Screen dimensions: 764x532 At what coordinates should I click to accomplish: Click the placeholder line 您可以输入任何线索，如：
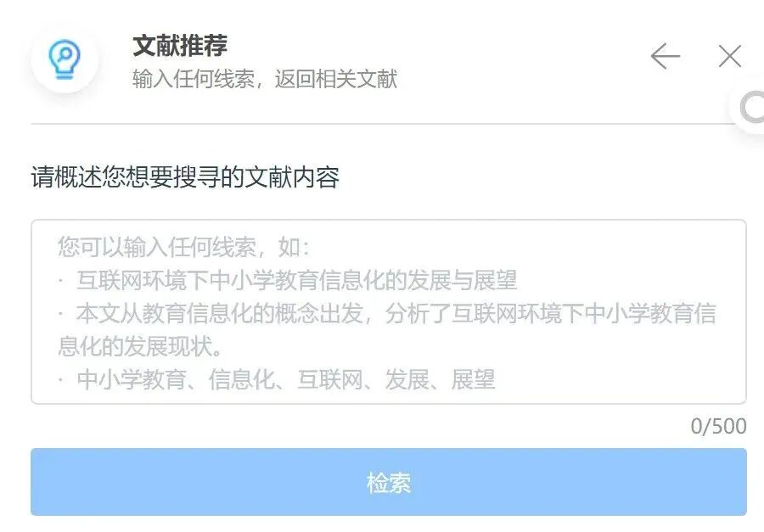[x=183, y=247]
